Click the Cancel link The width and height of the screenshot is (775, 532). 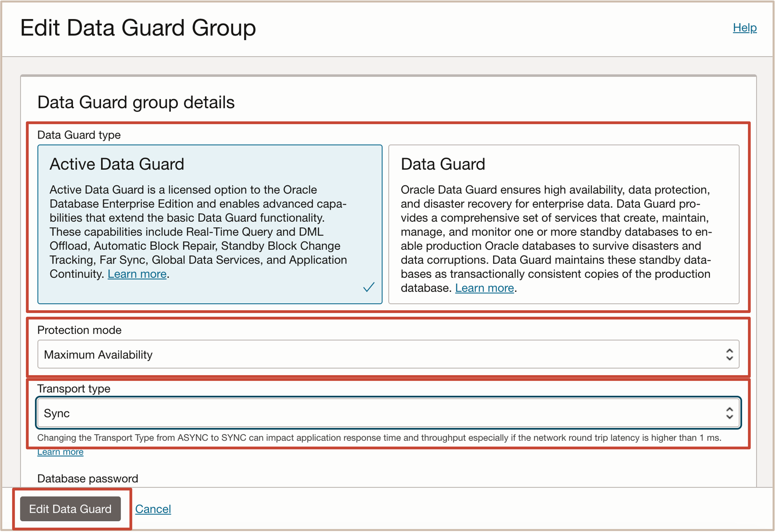pyautogui.click(x=153, y=509)
